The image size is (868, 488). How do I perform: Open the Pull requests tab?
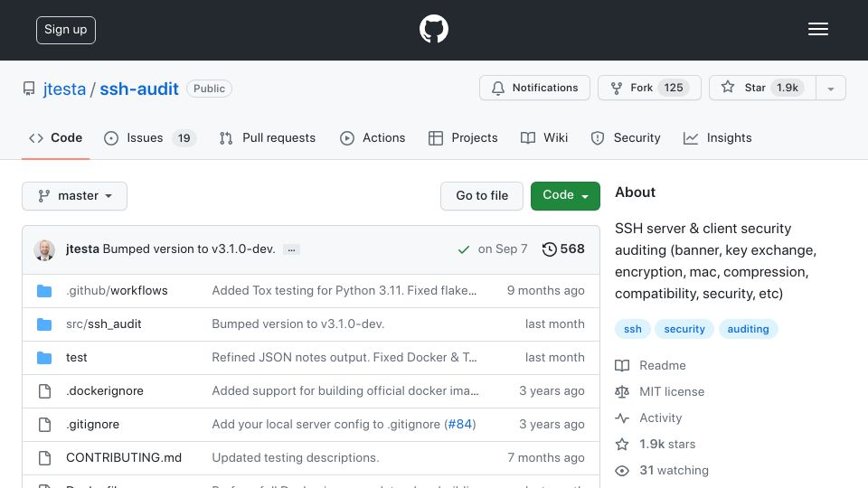[268, 137]
